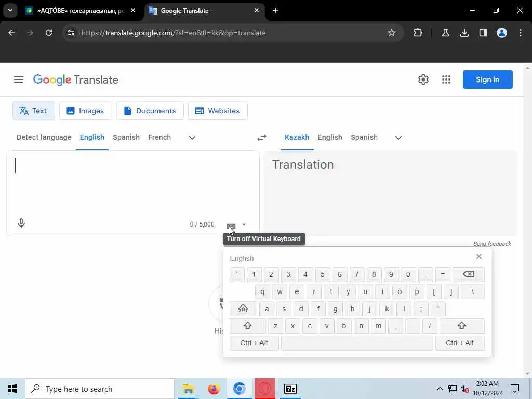Screen dimensions: 532x399
Task: Click the Sign in button
Action: coord(487,79)
